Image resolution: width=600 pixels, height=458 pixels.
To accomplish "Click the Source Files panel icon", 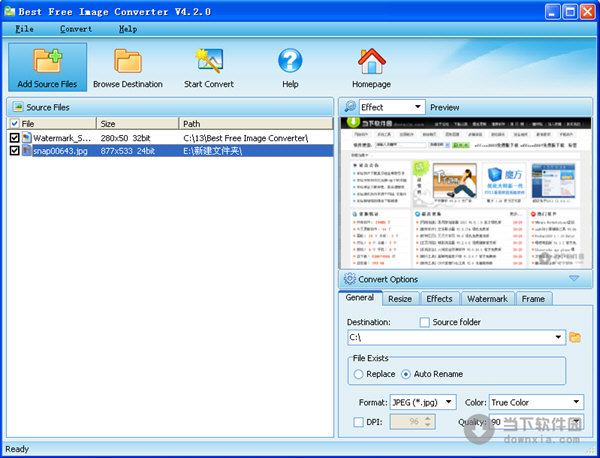I will click(18, 107).
